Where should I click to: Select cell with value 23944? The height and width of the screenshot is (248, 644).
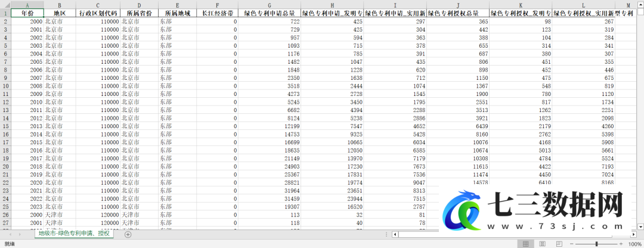[332, 199]
